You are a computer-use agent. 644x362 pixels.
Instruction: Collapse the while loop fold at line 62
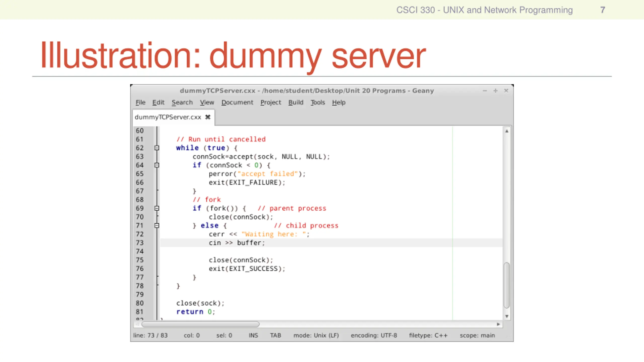point(157,148)
